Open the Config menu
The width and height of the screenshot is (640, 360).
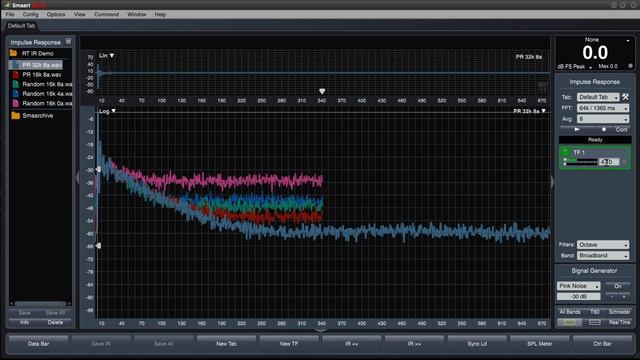[x=30, y=14]
